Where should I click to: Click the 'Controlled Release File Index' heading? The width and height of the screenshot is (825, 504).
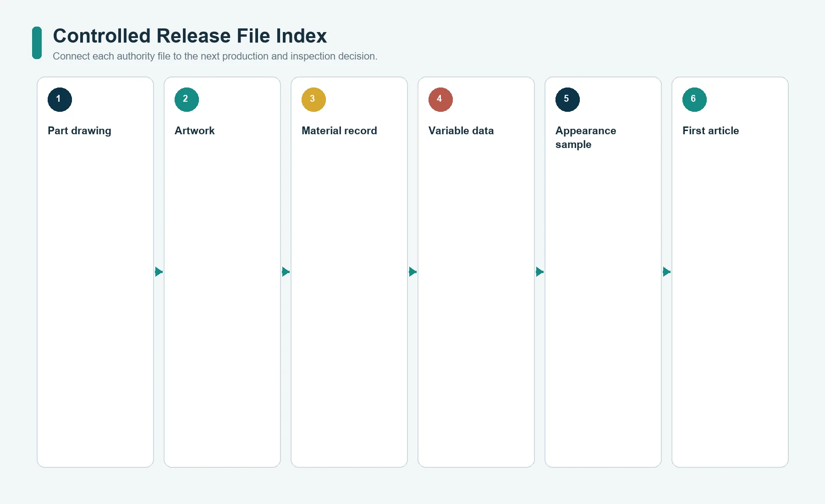pos(190,36)
